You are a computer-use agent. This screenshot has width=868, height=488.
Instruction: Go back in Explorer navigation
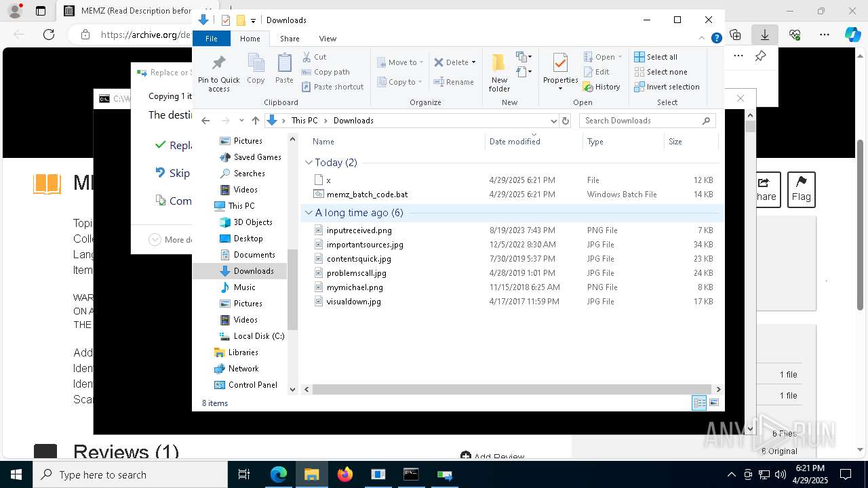[x=205, y=121]
